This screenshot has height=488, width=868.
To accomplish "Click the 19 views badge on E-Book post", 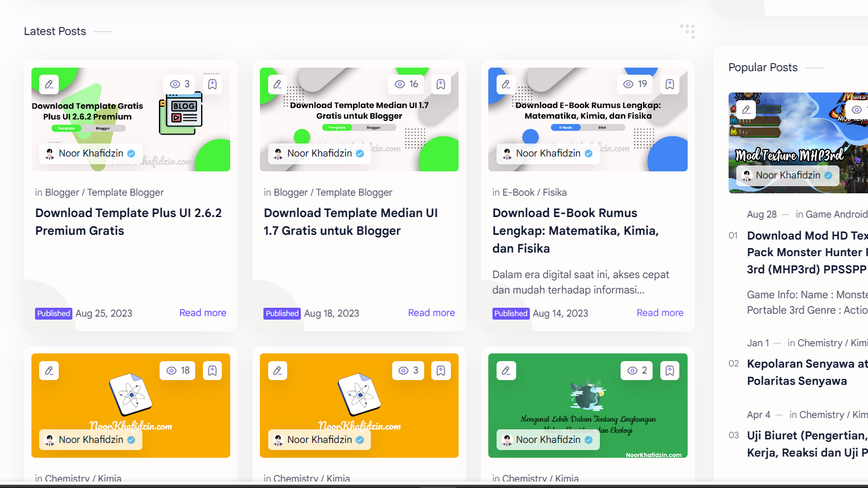I will click(x=635, y=84).
